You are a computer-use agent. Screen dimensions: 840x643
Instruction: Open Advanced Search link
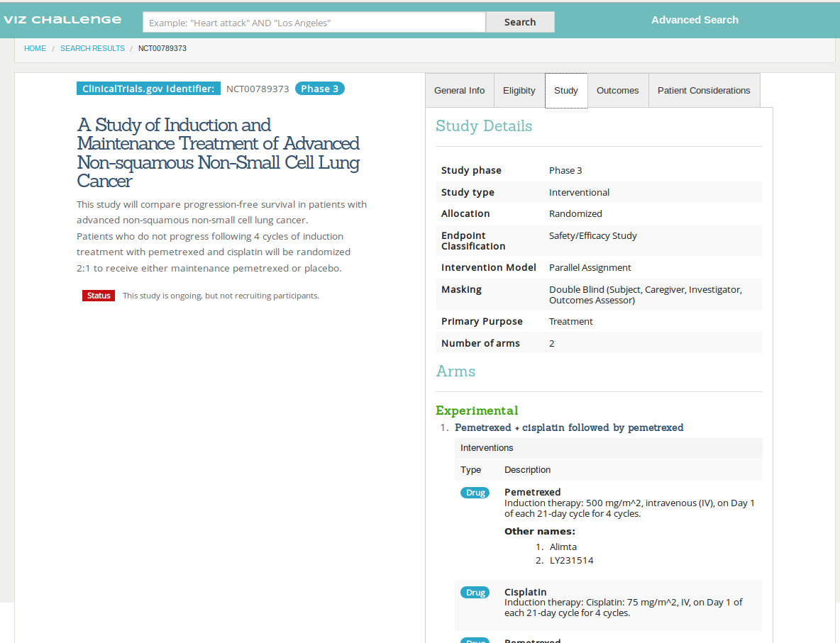(695, 20)
